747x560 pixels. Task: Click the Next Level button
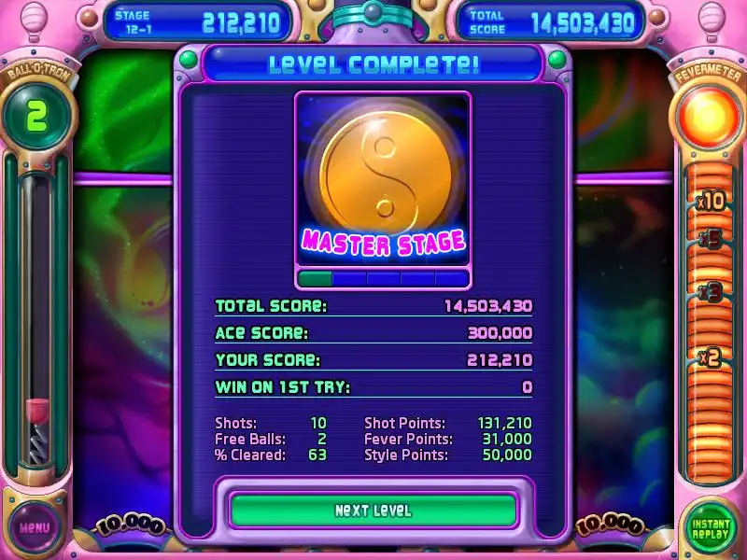point(373,511)
